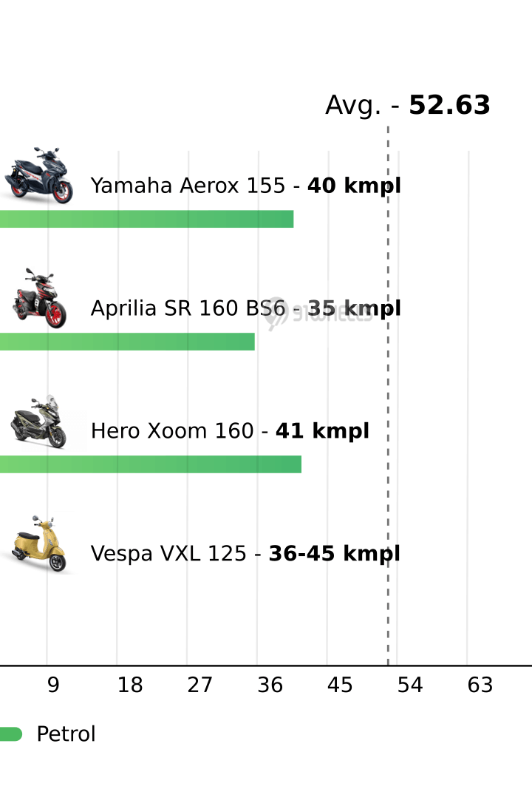Click the Hero Xoom 160 mileage text

click(230, 431)
